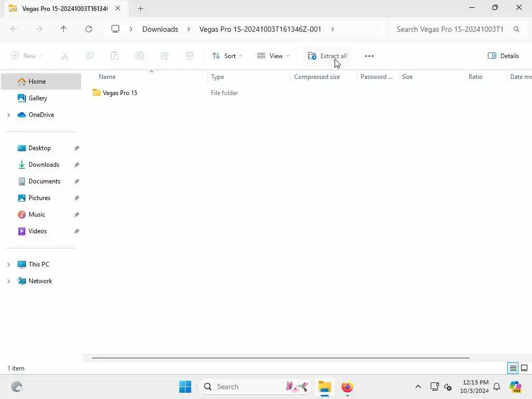Click the Delete trash icon
Viewport: 532px width, 399px height.
point(190,56)
